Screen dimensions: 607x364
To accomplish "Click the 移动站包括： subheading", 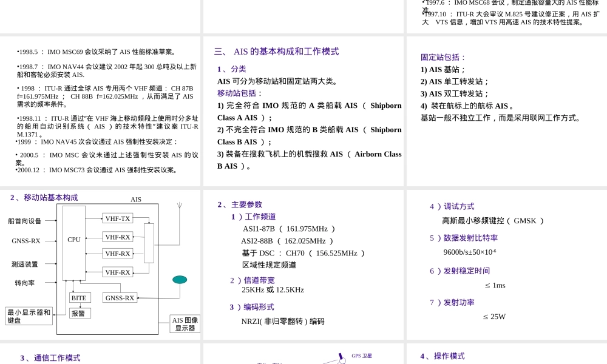I will [240, 93].
